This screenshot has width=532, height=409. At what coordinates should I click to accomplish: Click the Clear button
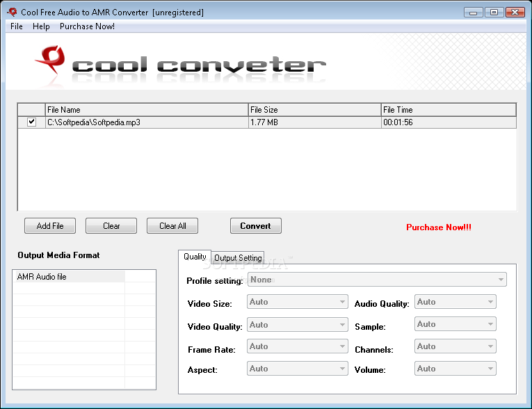coord(111,225)
